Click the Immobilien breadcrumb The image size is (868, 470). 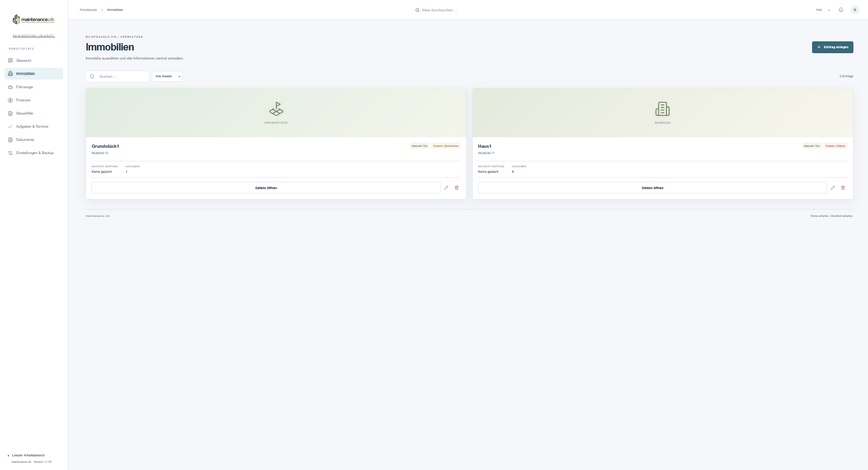coord(115,10)
